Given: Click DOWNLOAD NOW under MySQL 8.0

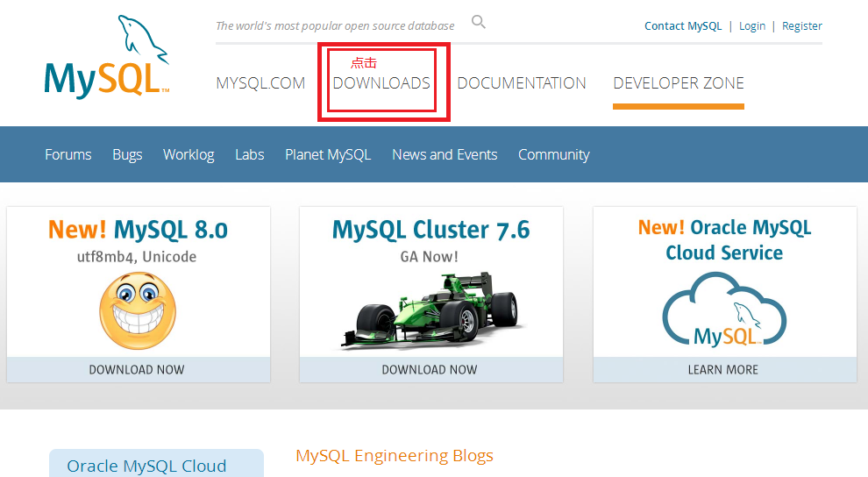Looking at the screenshot, I should pyautogui.click(x=139, y=369).
